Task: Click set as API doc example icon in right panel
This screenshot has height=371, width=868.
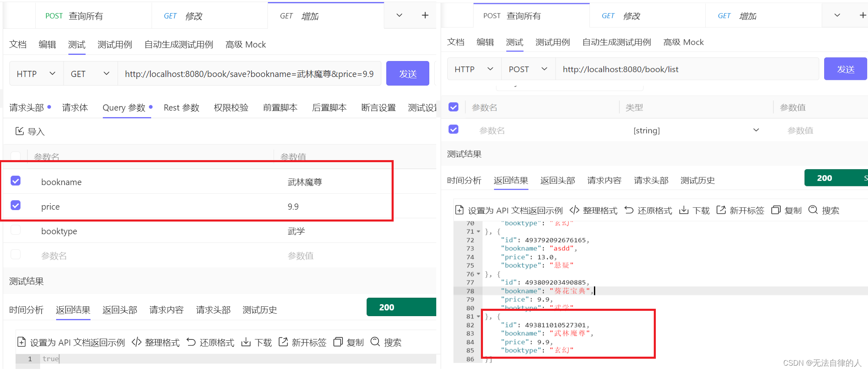Action: click(x=460, y=210)
